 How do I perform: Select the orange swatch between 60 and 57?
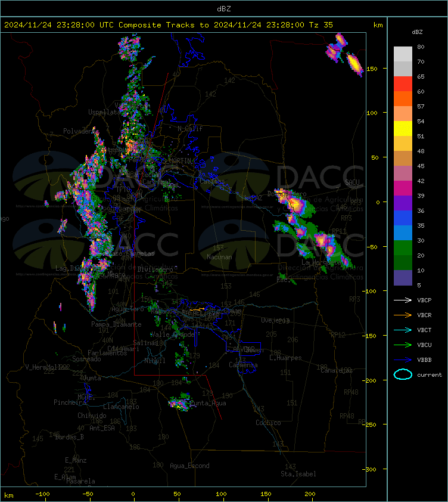coord(403,98)
